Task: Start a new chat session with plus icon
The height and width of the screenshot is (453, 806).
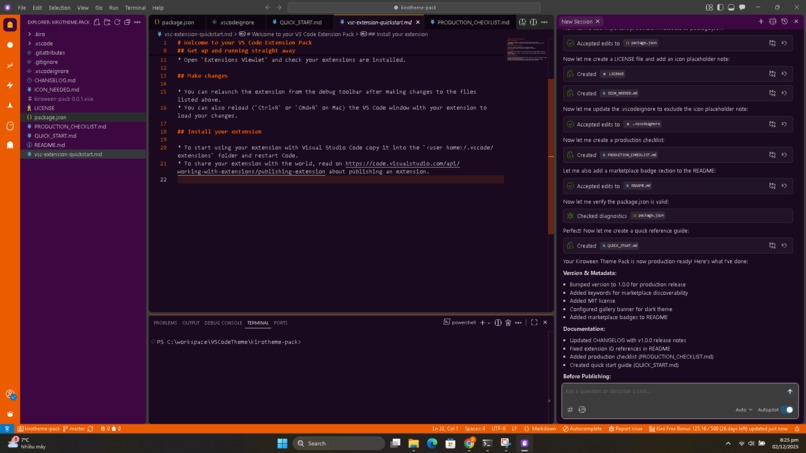Action: (761, 22)
